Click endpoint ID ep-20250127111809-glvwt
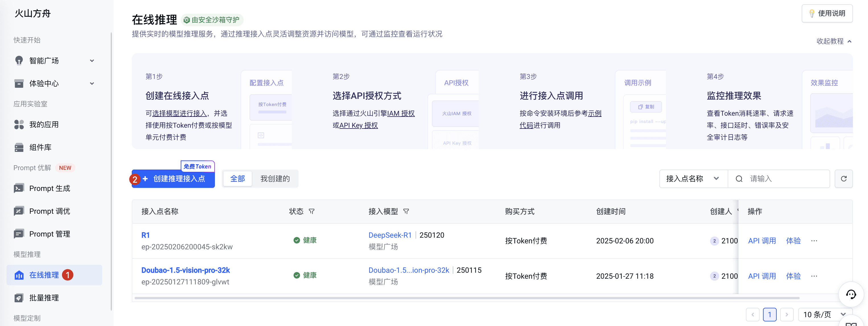Viewport: 868px width, 326px height. 185,282
